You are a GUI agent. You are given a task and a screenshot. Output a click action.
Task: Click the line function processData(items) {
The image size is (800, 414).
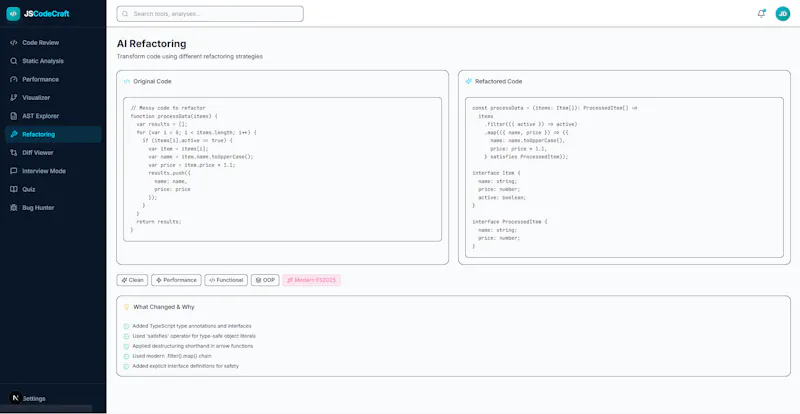click(x=174, y=116)
